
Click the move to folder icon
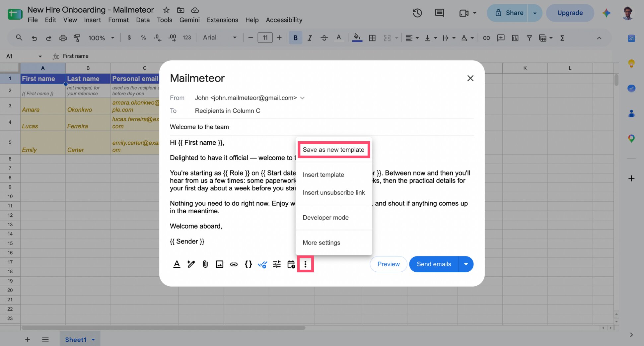(x=180, y=10)
